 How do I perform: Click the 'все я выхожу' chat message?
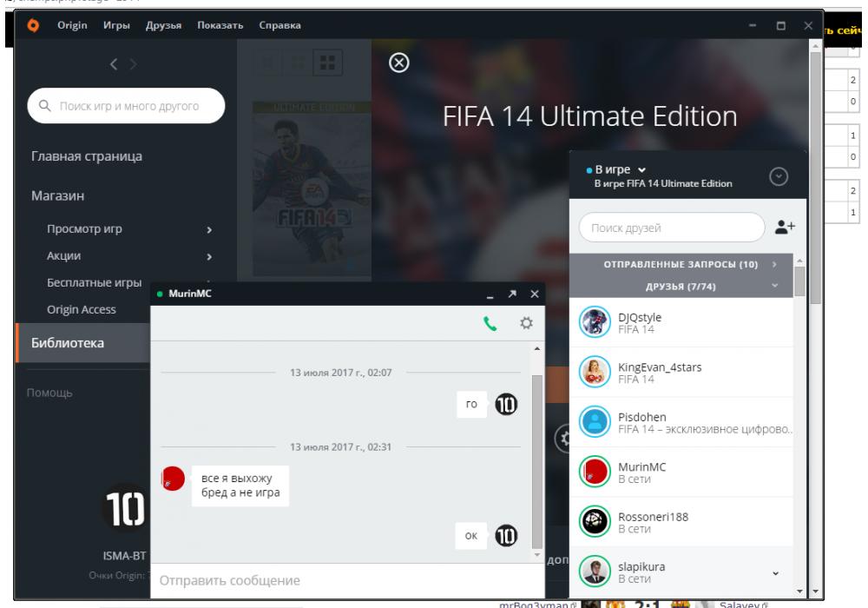click(x=240, y=486)
